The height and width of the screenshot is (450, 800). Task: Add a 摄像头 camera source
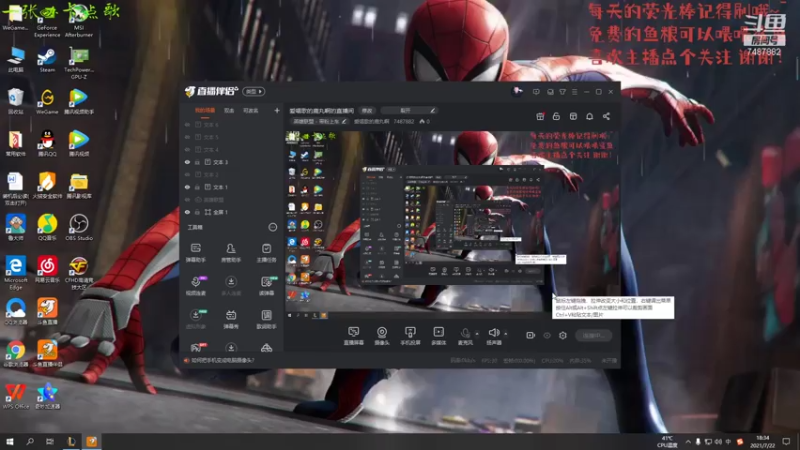[x=382, y=336]
